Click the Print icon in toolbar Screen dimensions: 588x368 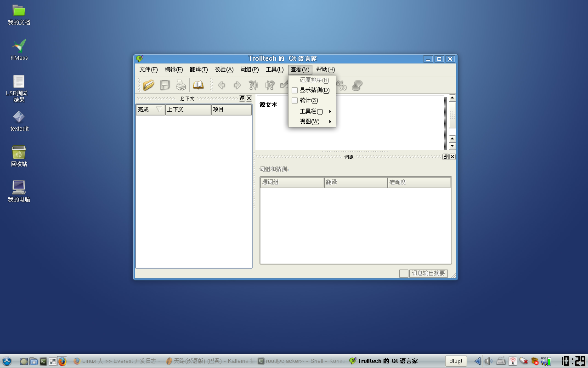(x=181, y=85)
